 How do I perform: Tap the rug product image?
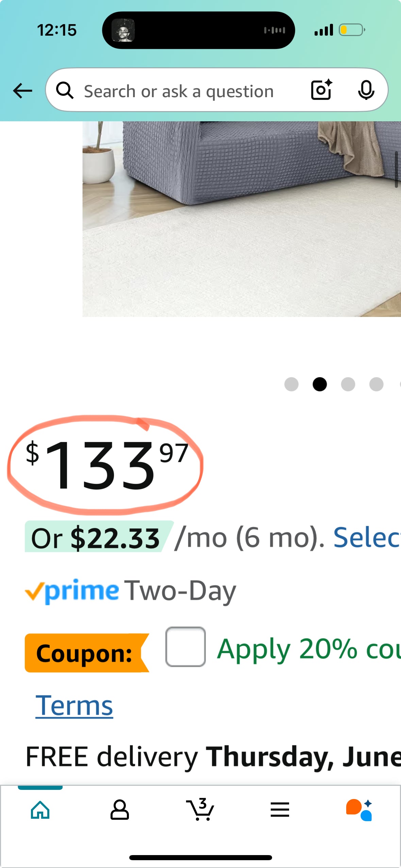[241, 219]
